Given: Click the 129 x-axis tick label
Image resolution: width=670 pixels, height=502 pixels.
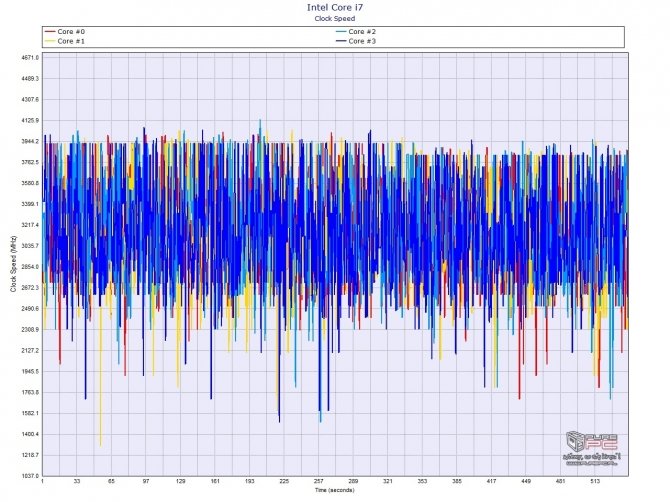Looking at the screenshot, I should (180, 481).
